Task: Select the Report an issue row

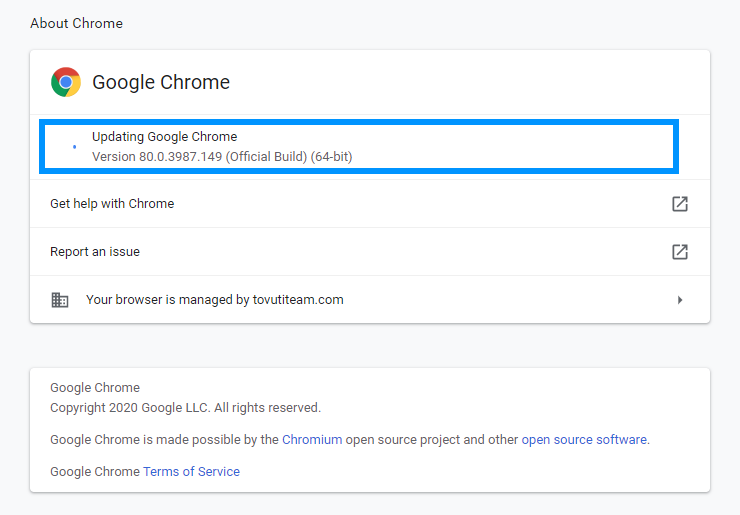Action: click(x=95, y=252)
